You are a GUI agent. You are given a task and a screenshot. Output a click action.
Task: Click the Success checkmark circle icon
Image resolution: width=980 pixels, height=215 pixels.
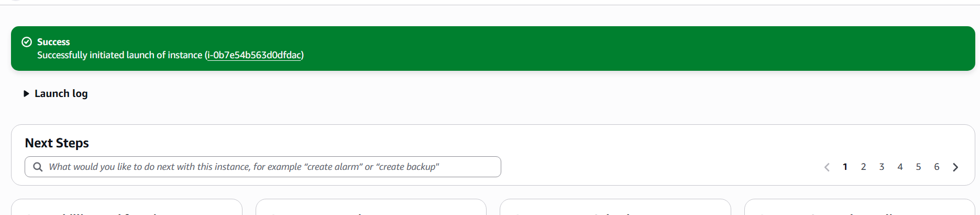[27, 42]
